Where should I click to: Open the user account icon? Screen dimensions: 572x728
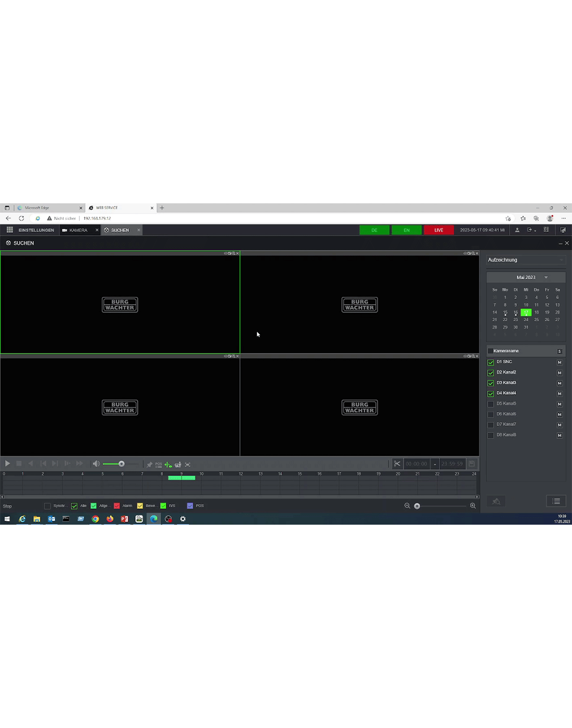[517, 230]
